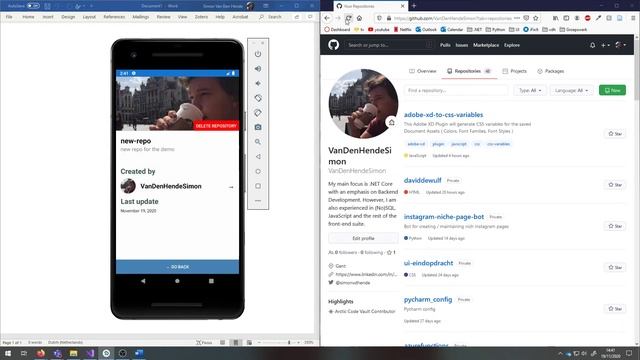The image size is (640, 360).
Task: Click GO BACK button in phone app
Action: [178, 267]
